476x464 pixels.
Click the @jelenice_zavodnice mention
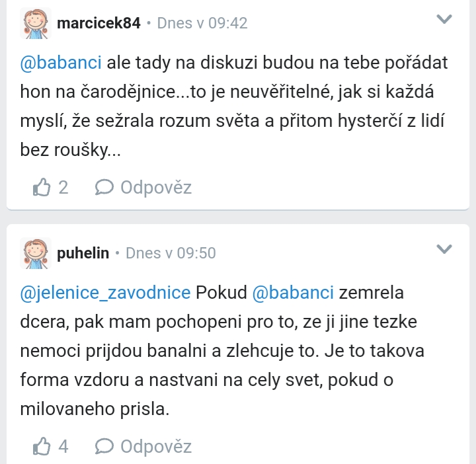[105, 293]
